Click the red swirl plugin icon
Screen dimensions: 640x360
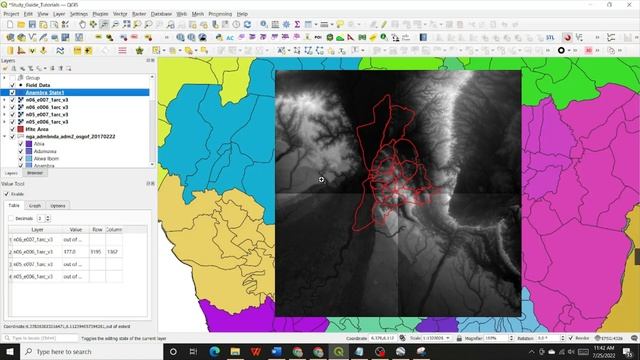[567, 38]
